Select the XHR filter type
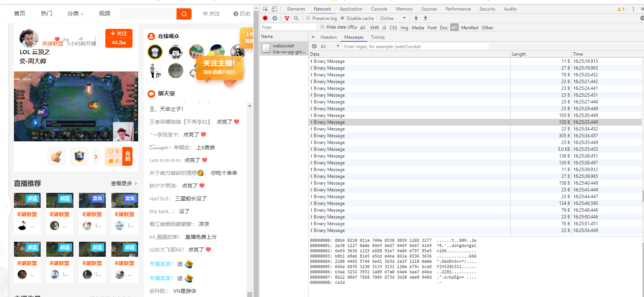644x297 pixels. (374, 28)
